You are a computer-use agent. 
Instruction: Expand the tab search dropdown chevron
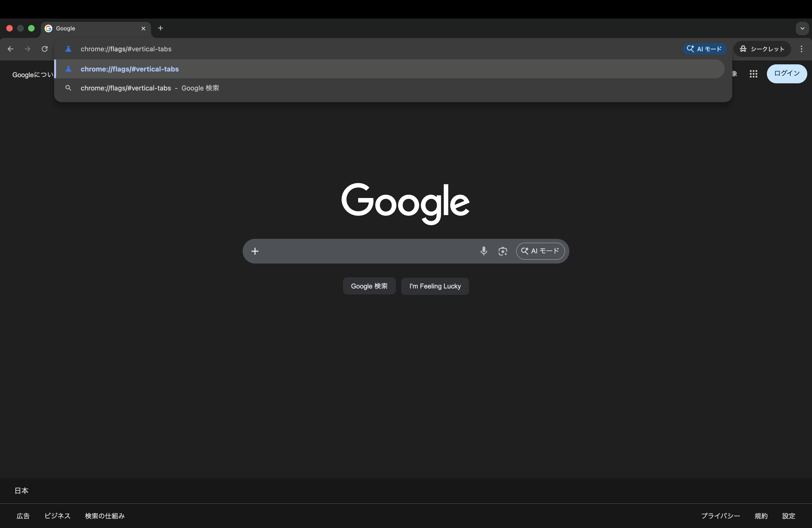(802, 28)
